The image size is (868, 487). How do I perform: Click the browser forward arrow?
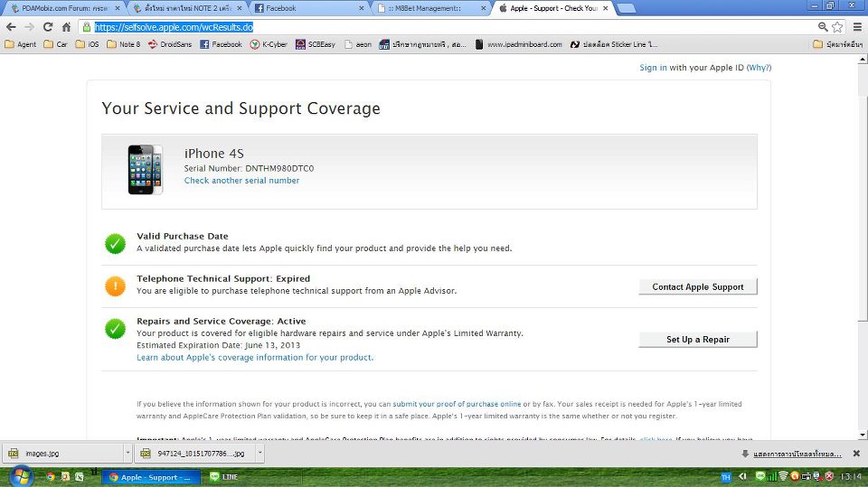click(x=29, y=26)
